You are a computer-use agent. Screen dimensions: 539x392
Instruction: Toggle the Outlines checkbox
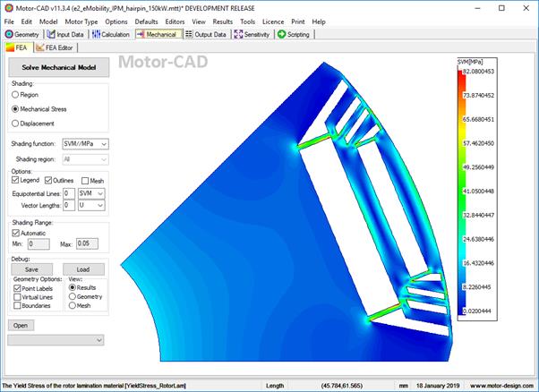click(48, 181)
